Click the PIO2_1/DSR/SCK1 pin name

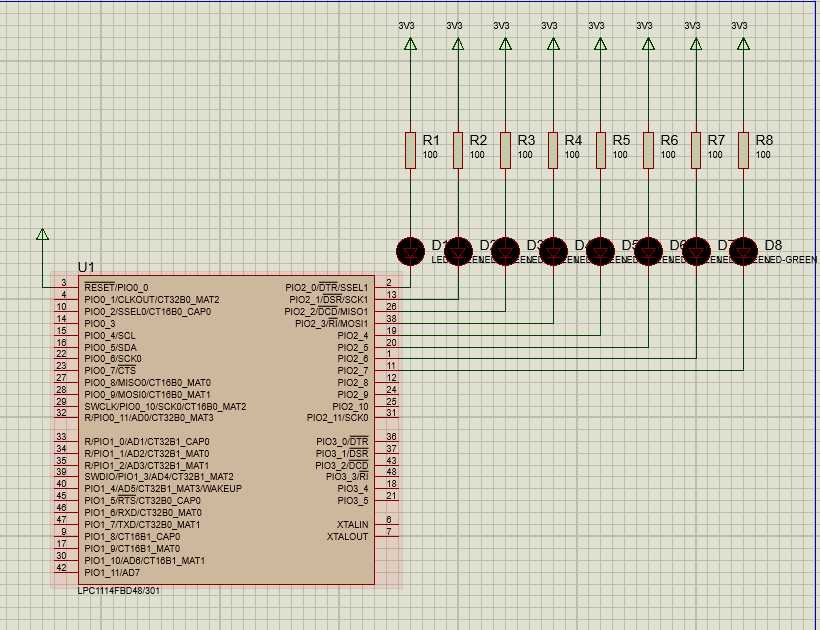329,300
